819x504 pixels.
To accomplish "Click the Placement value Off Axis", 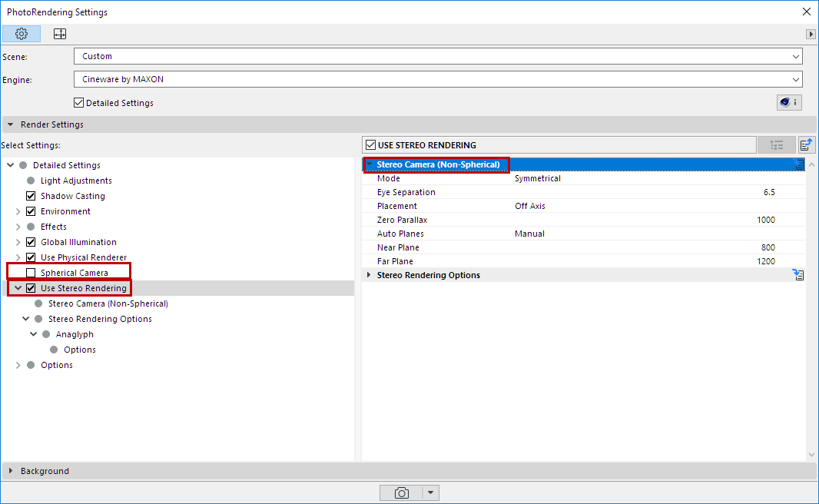I will click(x=529, y=206).
